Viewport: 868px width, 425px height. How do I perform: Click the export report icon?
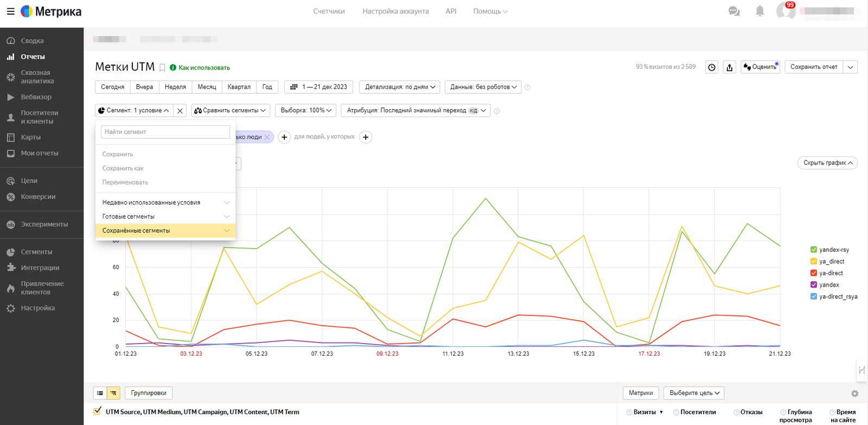point(730,67)
